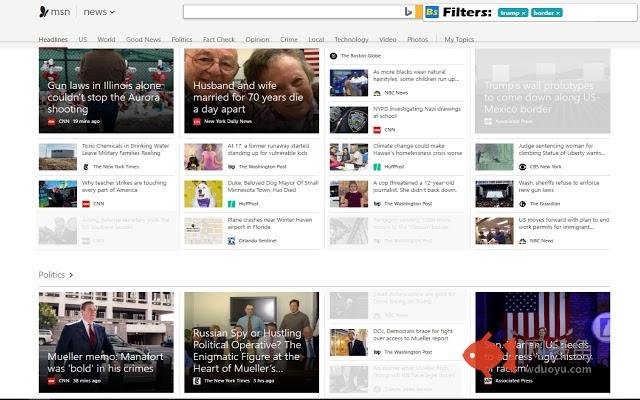Open the Fact Check tab

click(219, 39)
